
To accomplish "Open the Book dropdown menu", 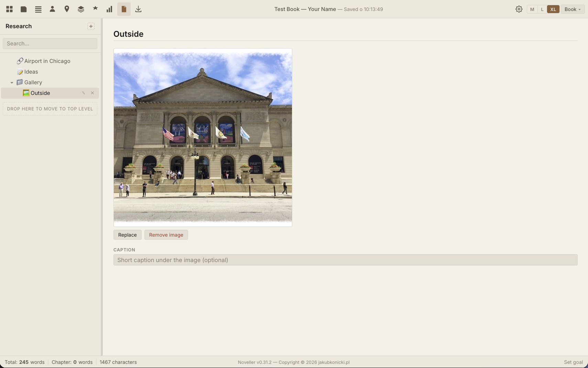I will (x=573, y=9).
